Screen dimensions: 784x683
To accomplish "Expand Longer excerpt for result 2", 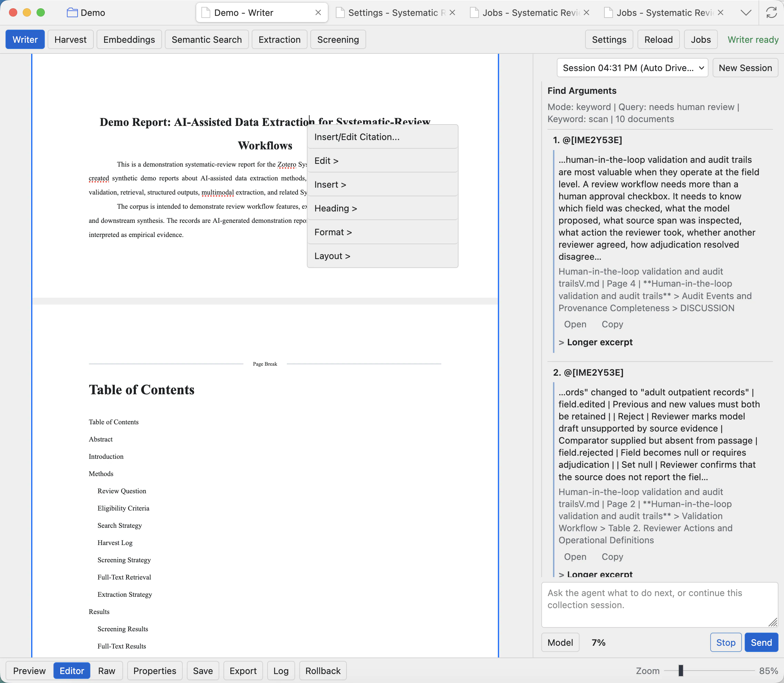I will [595, 574].
